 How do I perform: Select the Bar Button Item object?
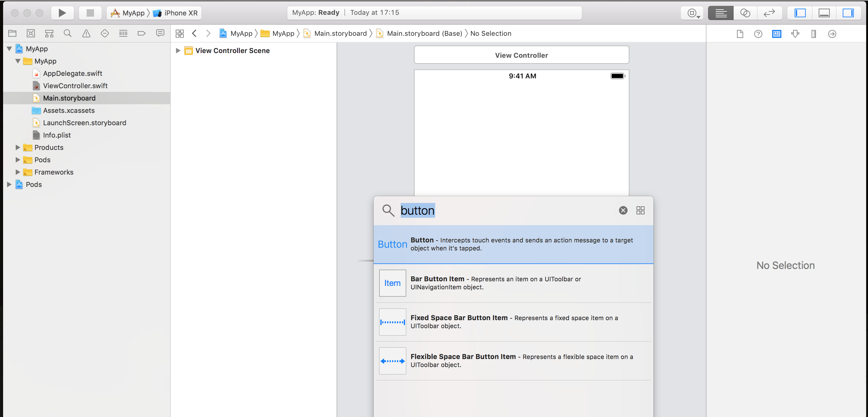pyautogui.click(x=513, y=283)
